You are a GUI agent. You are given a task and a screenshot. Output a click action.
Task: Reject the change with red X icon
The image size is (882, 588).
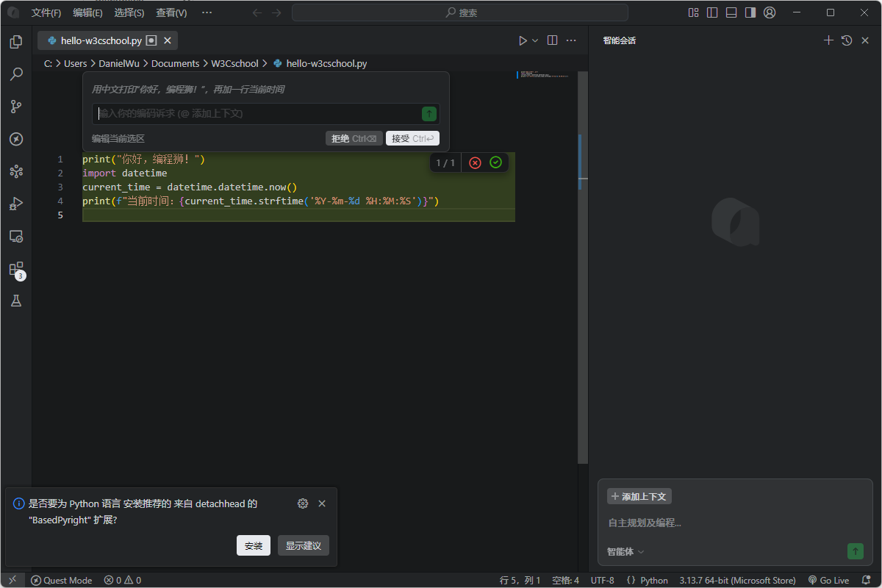coord(475,162)
